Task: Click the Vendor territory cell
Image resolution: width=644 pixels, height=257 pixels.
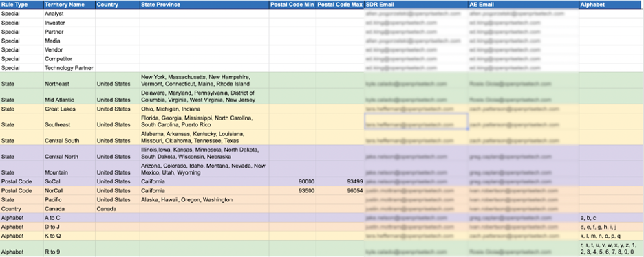Action: [69, 50]
